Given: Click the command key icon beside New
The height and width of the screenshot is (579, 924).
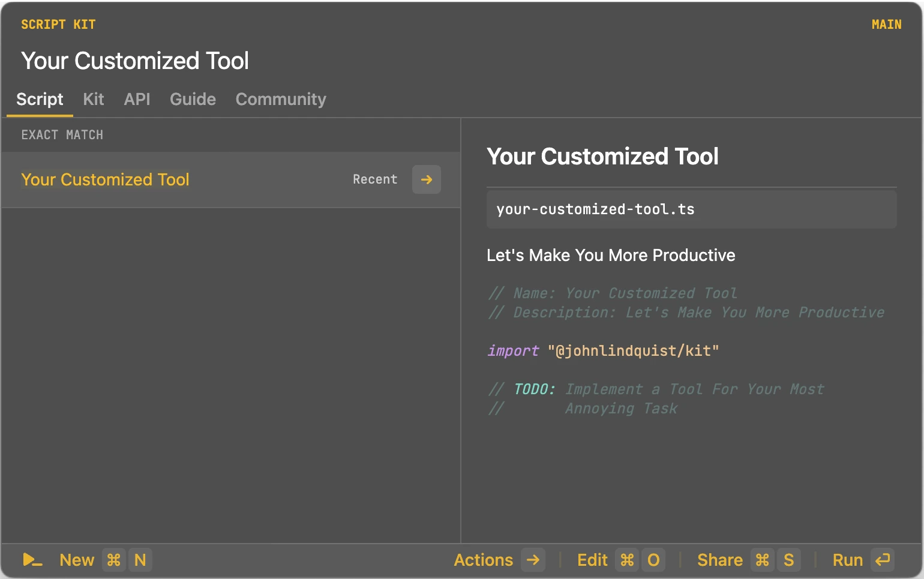Looking at the screenshot, I should pyautogui.click(x=113, y=560).
